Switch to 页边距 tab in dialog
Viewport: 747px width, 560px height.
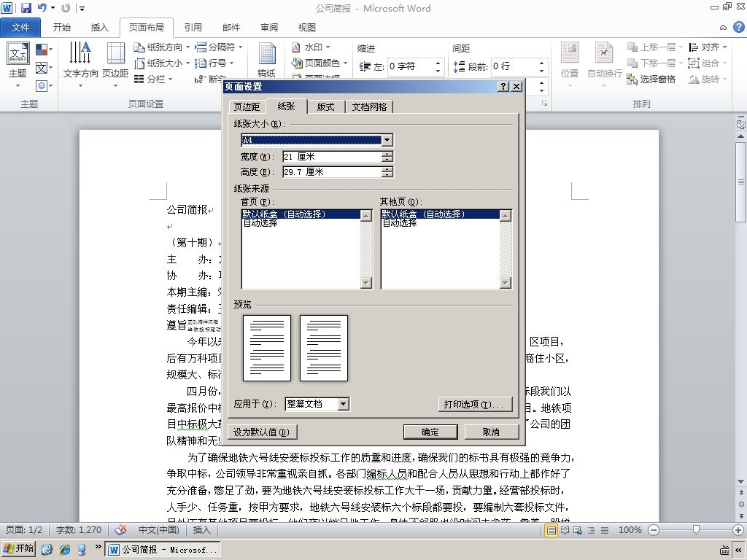(x=247, y=106)
